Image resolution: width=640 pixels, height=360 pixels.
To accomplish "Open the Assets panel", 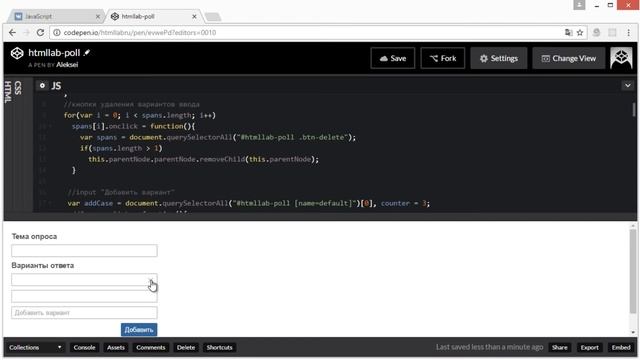I will coord(116,347).
